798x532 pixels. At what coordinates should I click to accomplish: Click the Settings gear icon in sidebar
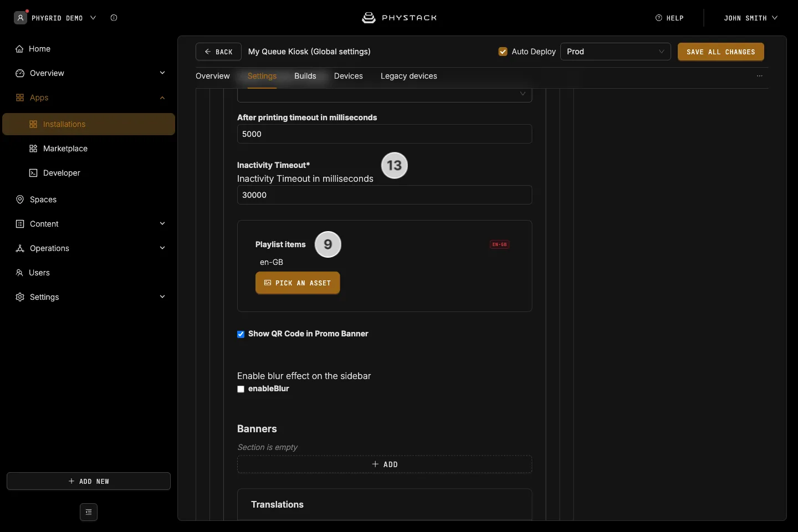20,297
